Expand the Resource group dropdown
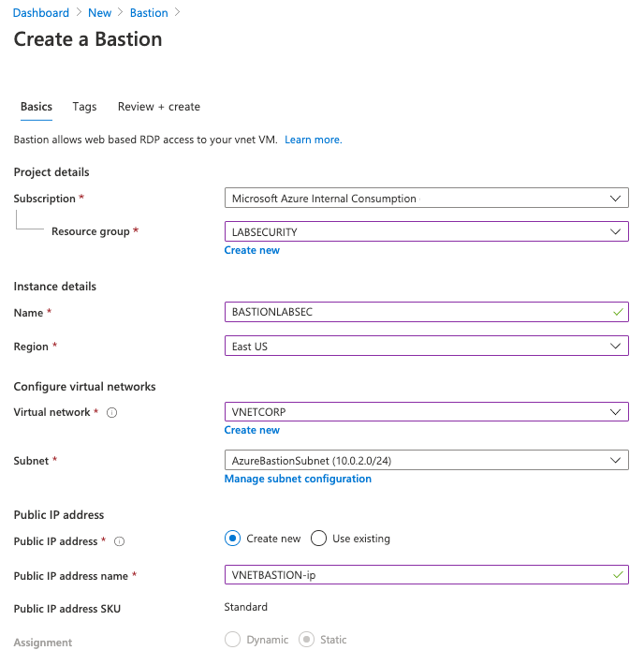The image size is (644, 665). tap(427, 231)
